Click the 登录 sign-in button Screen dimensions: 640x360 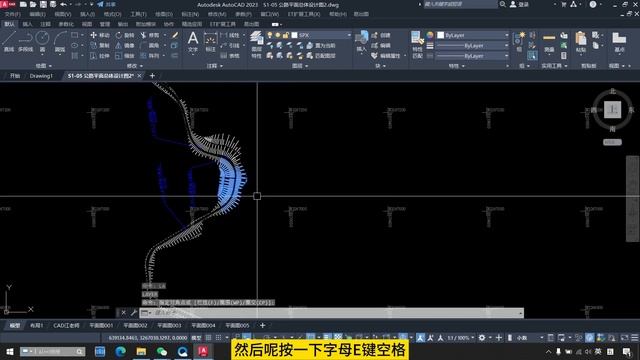pos(520,4)
